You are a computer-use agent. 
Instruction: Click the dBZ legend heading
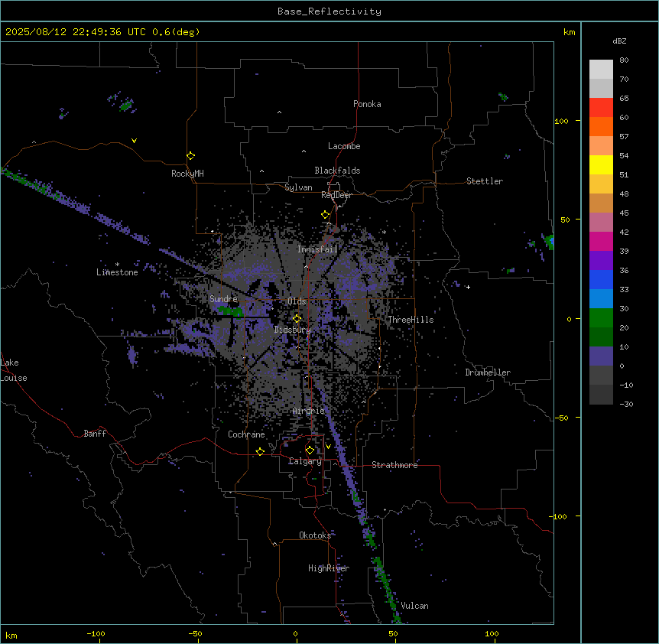619,41
